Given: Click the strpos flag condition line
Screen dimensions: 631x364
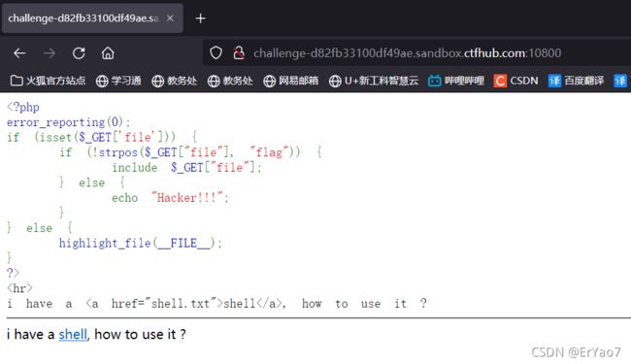Looking at the screenshot, I should [x=190, y=152].
